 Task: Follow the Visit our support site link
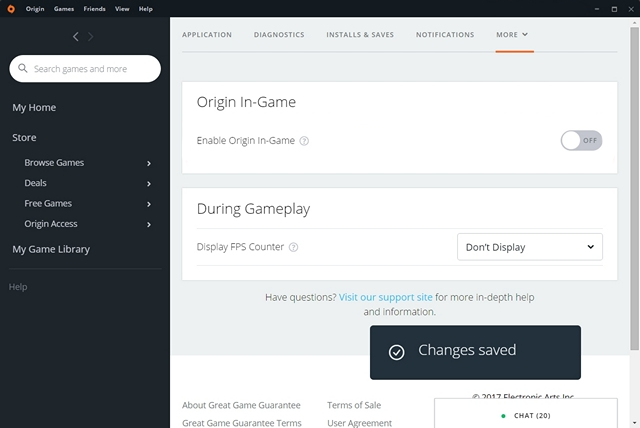(386, 297)
